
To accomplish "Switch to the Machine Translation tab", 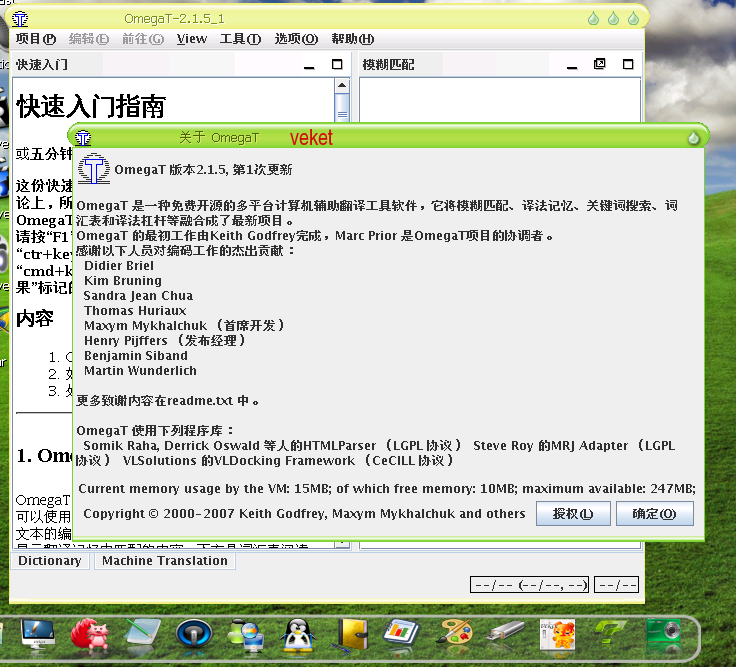I will pos(165,561).
